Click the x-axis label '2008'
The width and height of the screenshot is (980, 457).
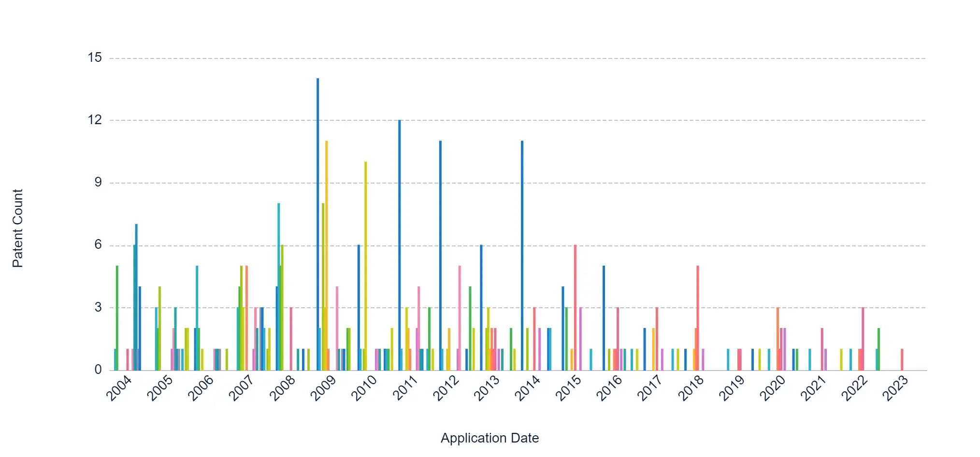point(282,388)
